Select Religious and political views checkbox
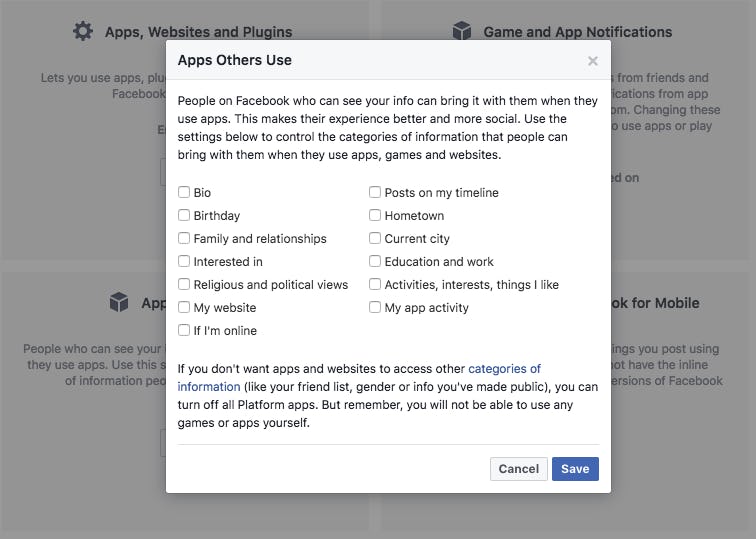This screenshot has height=539, width=756. 184,284
